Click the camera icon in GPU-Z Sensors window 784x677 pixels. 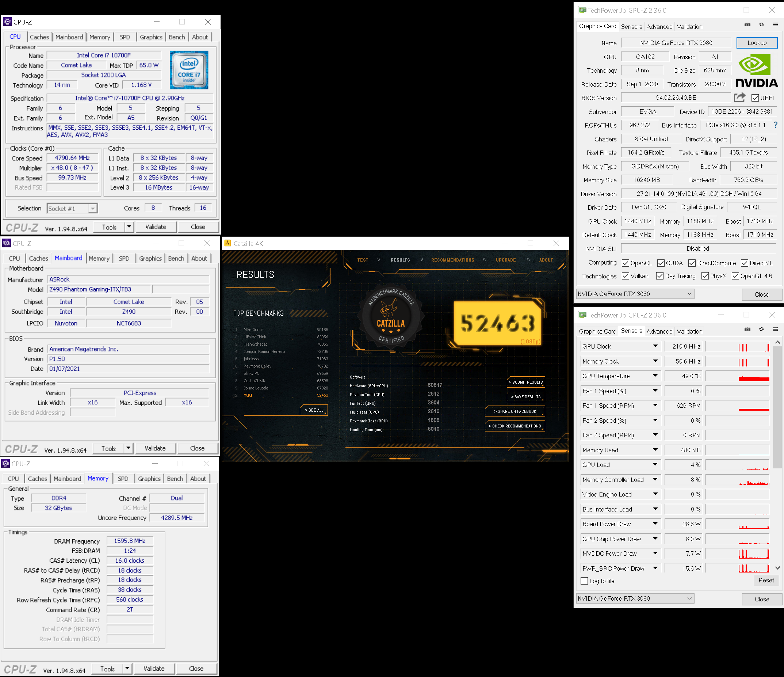[747, 330]
